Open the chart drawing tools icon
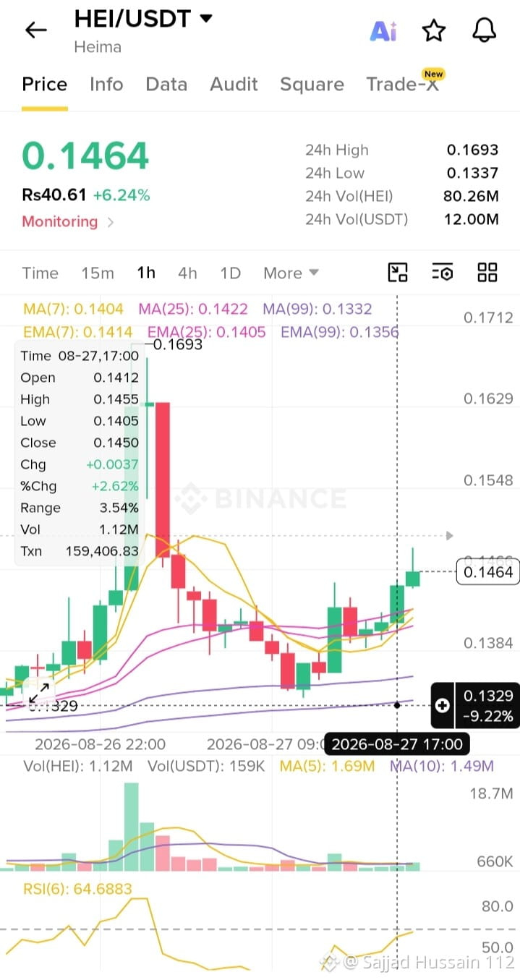 point(398,273)
